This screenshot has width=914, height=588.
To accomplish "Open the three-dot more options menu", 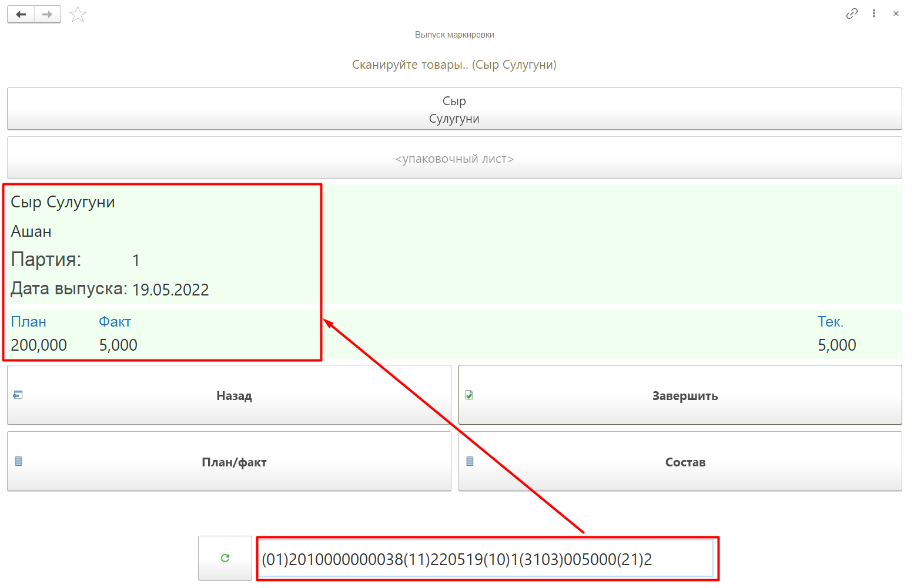I will (874, 14).
